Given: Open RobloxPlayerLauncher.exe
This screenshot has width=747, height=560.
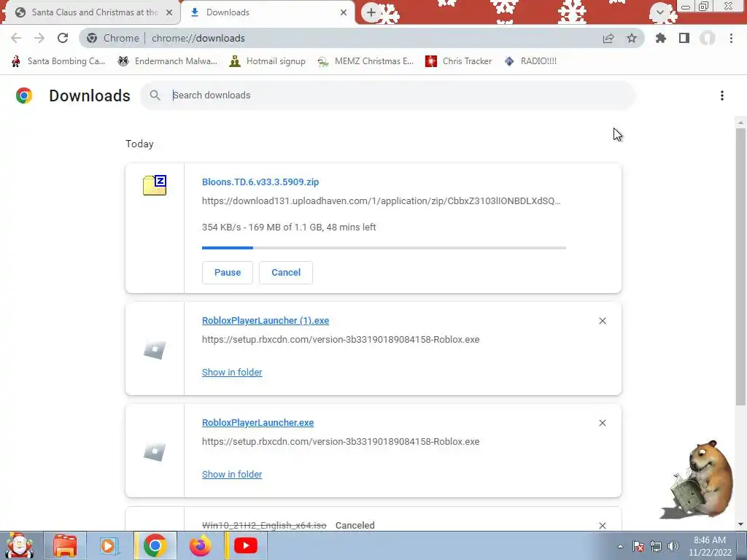Looking at the screenshot, I should (x=258, y=422).
